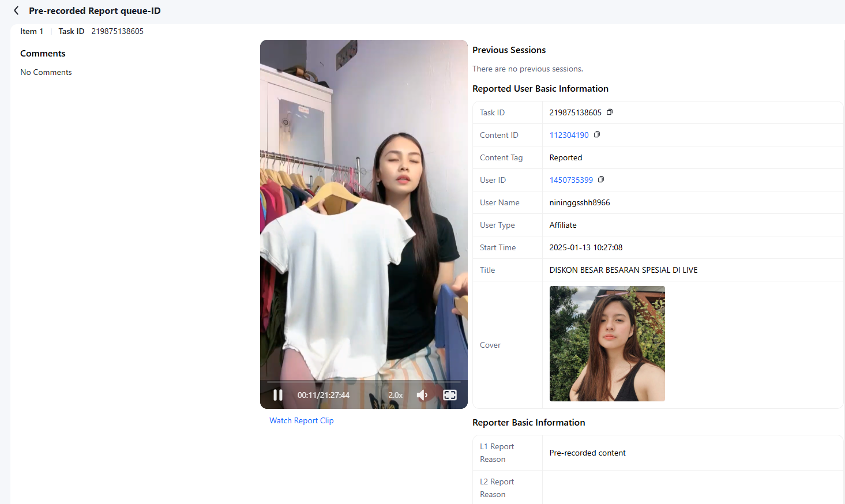Screen dimensions: 845x504
Task: Enter fullscreen mode on the video player
Action: tap(450, 395)
